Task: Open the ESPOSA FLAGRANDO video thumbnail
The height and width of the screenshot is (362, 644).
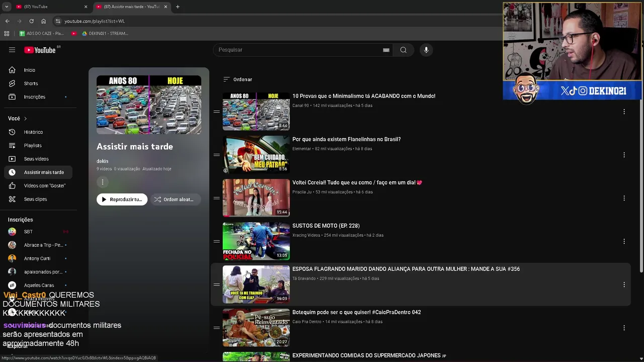Action: [256, 285]
